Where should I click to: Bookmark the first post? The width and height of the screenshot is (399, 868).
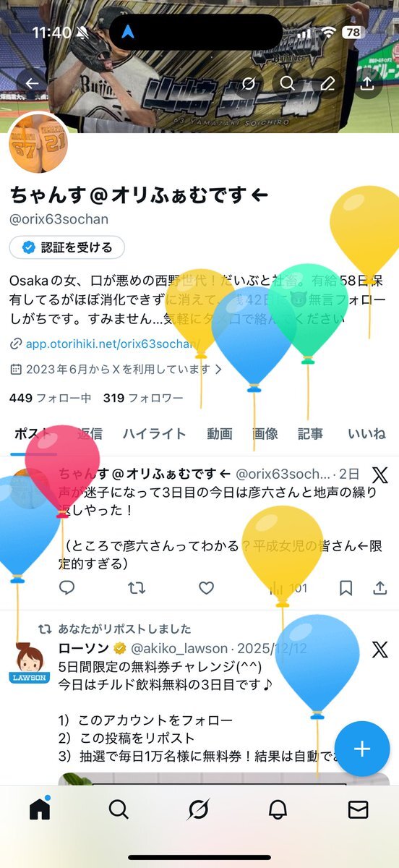[x=346, y=587]
